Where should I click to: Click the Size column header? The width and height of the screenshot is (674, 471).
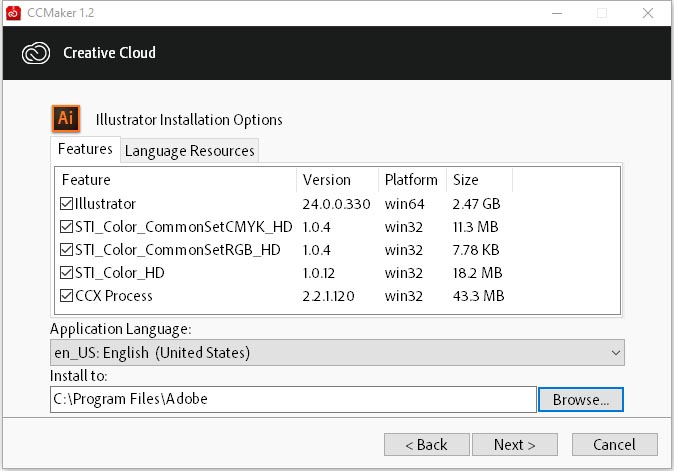(x=480, y=180)
